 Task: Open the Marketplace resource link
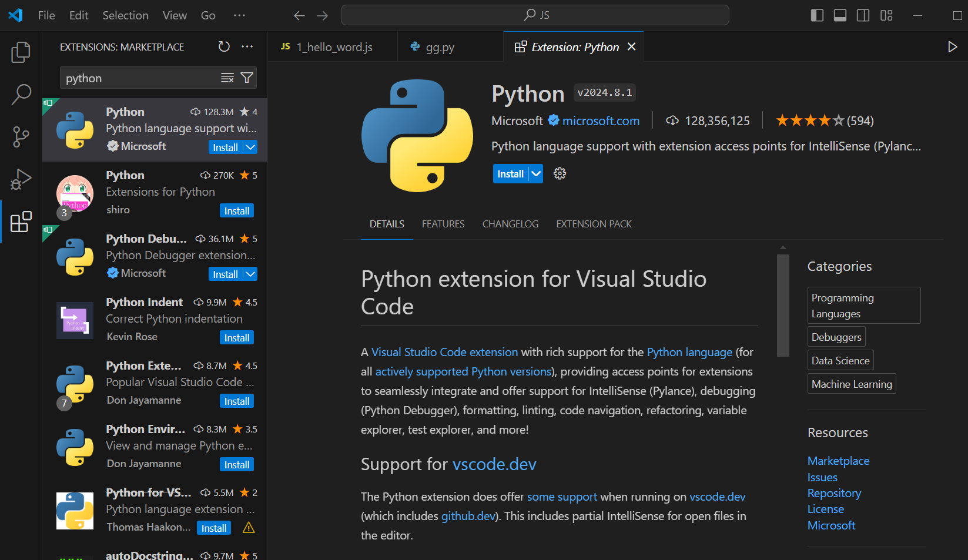pos(838,461)
